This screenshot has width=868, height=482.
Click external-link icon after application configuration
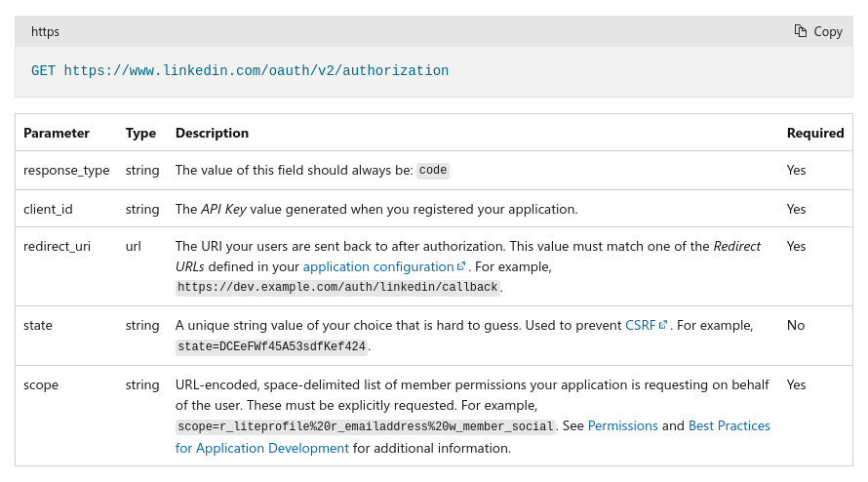[462, 266]
